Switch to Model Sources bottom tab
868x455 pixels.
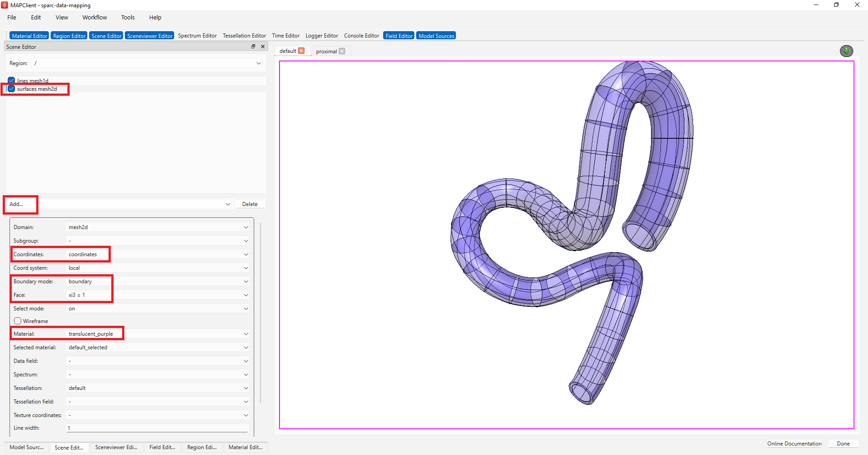27,447
